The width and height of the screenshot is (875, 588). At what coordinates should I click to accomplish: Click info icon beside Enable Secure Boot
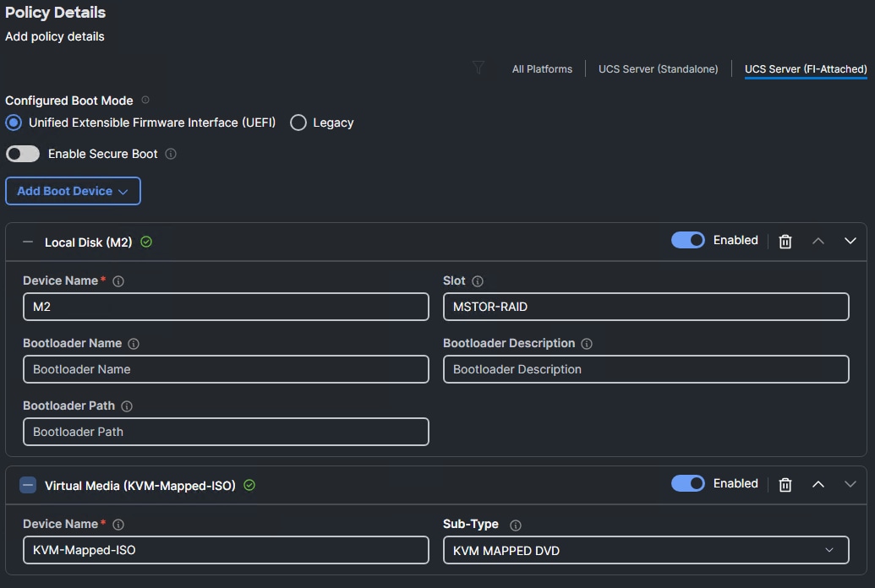171,154
